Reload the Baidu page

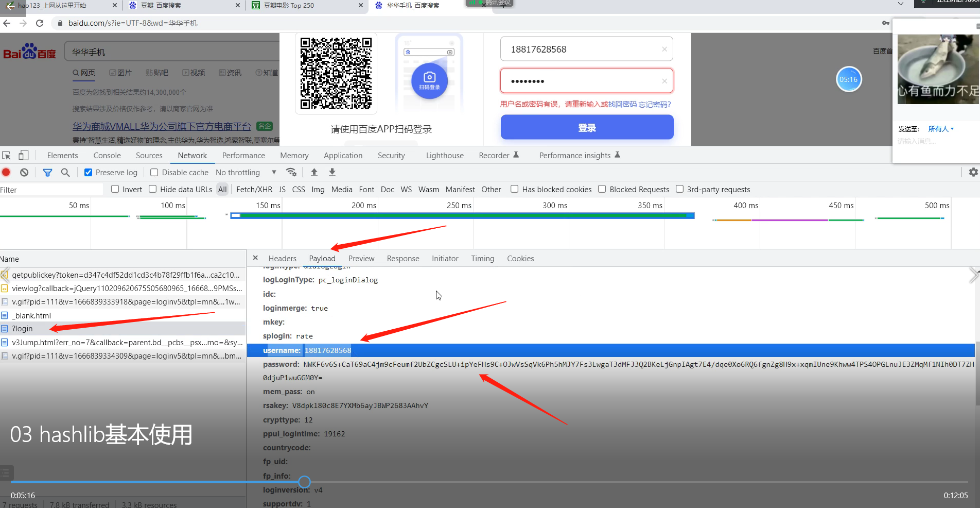pyautogui.click(x=40, y=23)
